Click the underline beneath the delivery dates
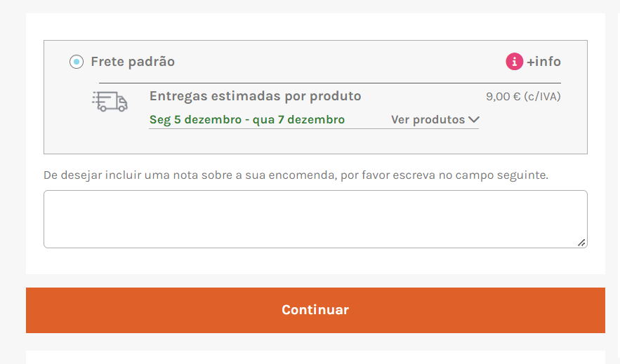Image resolution: width=620 pixels, height=364 pixels. (314, 128)
